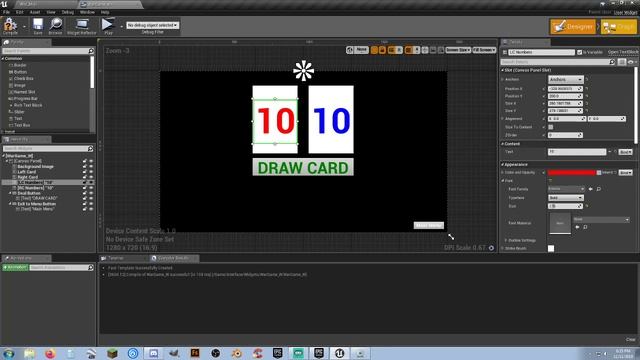Open the Font Family dropdown

pyautogui.click(x=566, y=189)
